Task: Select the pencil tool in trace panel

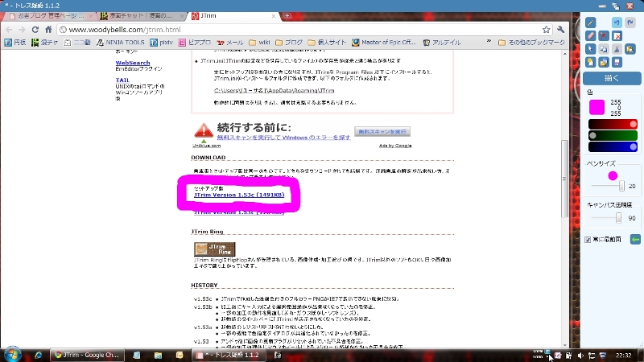Action: [x=590, y=23]
